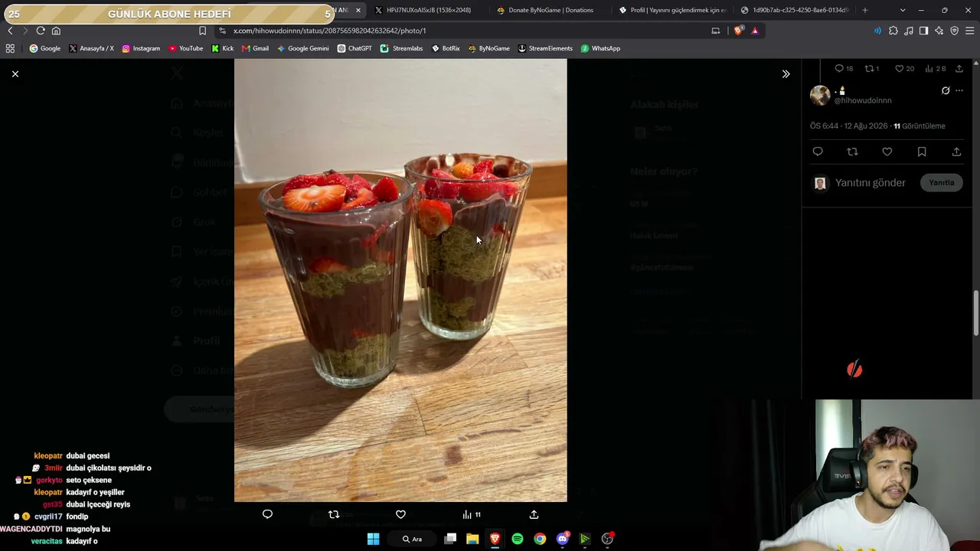The image size is (980, 551).
Task: Click the share icon in the side panel action row
Action: point(956,152)
